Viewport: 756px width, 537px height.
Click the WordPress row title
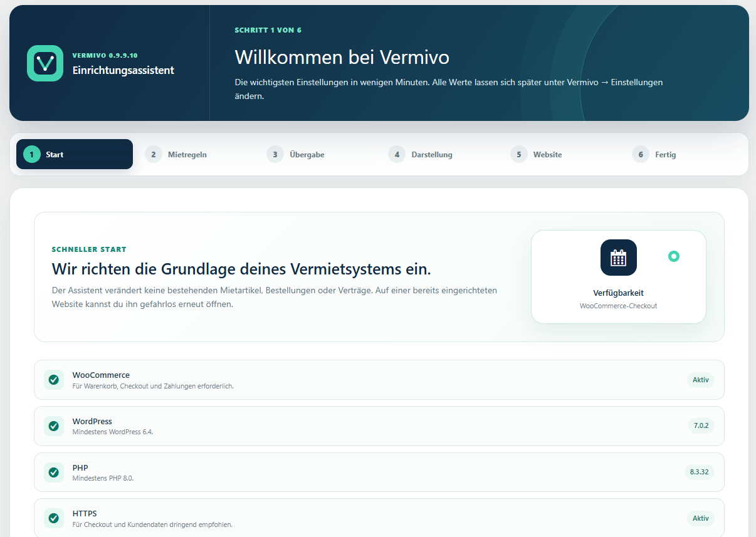(x=92, y=422)
